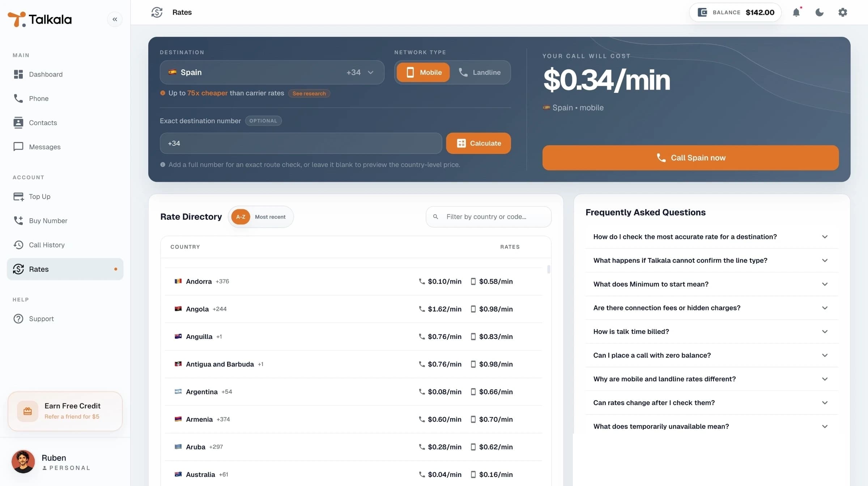Click Angola's landline phone icon
Viewport: 868px width, 486px height.
coord(422,309)
